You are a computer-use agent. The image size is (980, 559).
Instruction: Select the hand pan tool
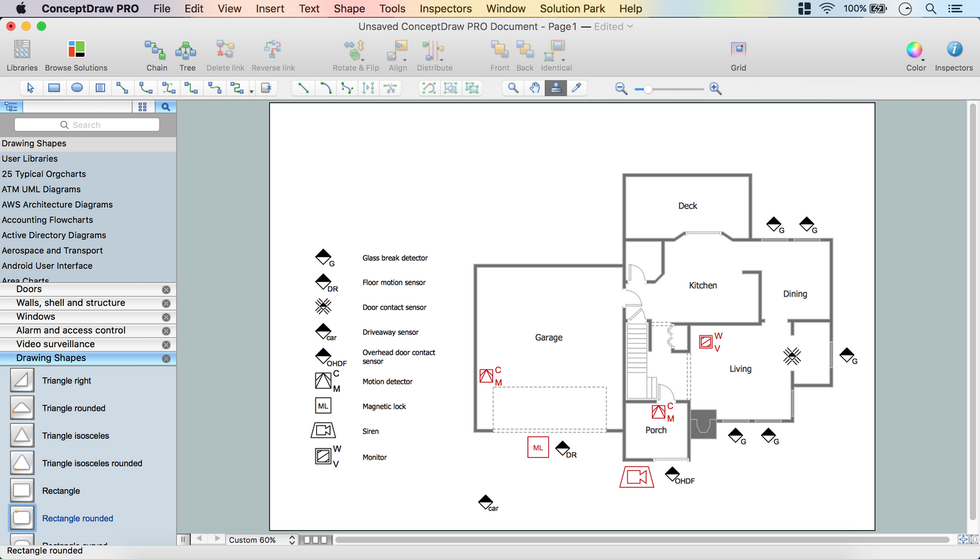click(534, 88)
